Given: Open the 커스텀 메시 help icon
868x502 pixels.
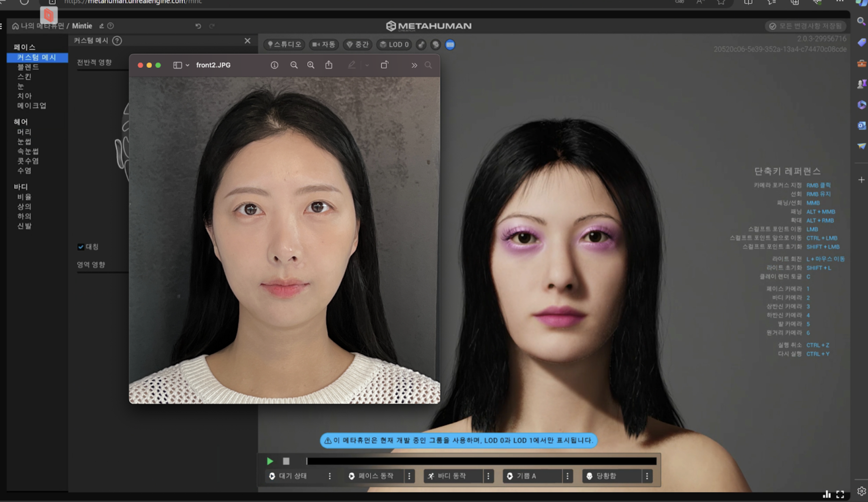Looking at the screenshot, I should coord(117,41).
